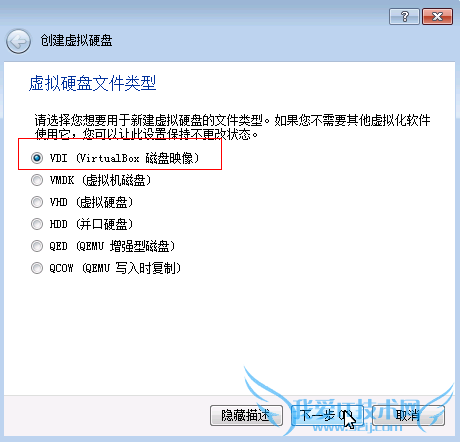Viewport: 460px width, 442px height.
Task: Select the HDD radio button circle
Action: click(37, 224)
